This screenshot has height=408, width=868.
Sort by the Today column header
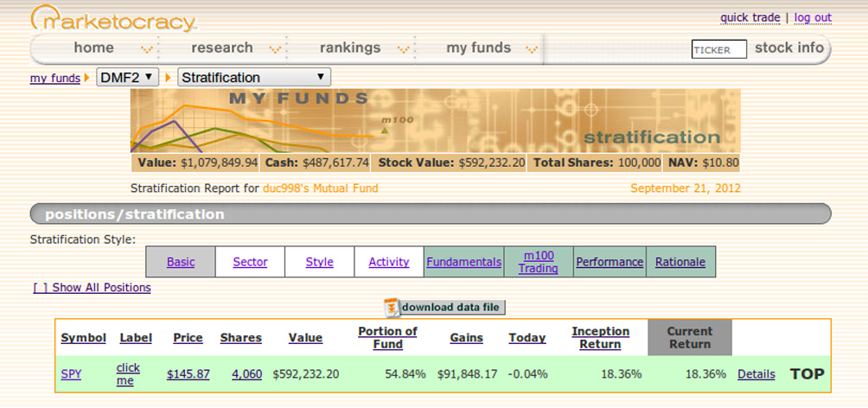tap(527, 338)
